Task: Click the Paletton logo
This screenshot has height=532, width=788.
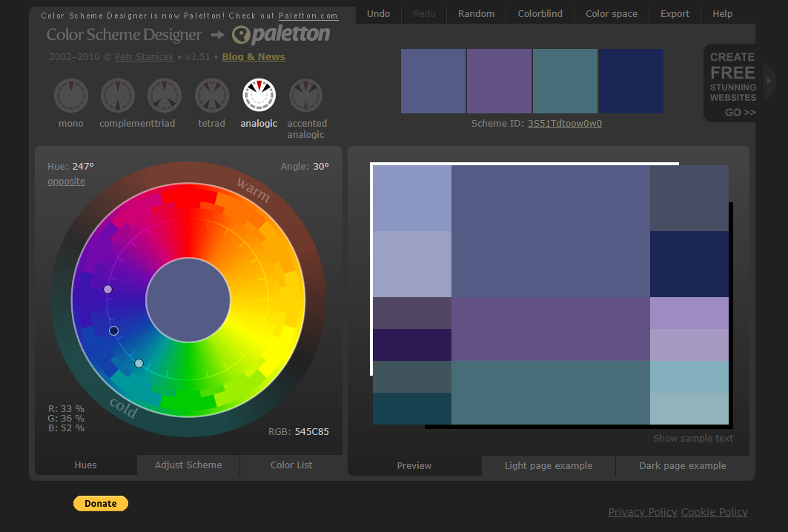Action: [281, 35]
